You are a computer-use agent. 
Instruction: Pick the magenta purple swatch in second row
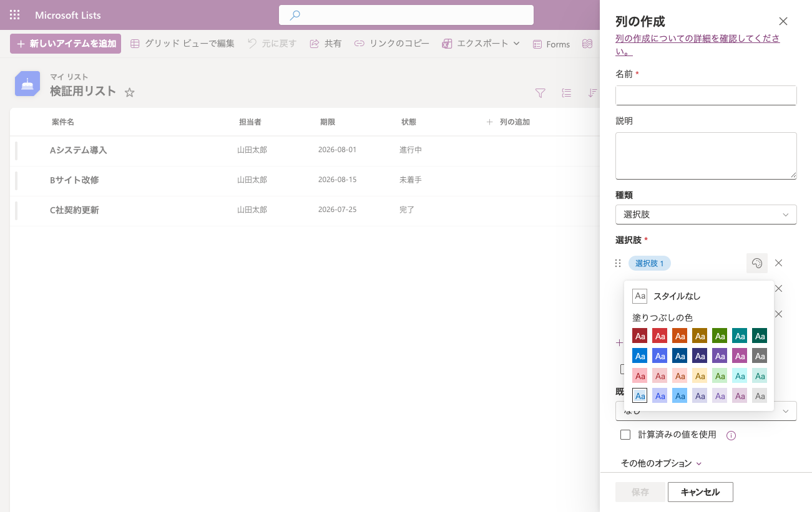click(740, 356)
